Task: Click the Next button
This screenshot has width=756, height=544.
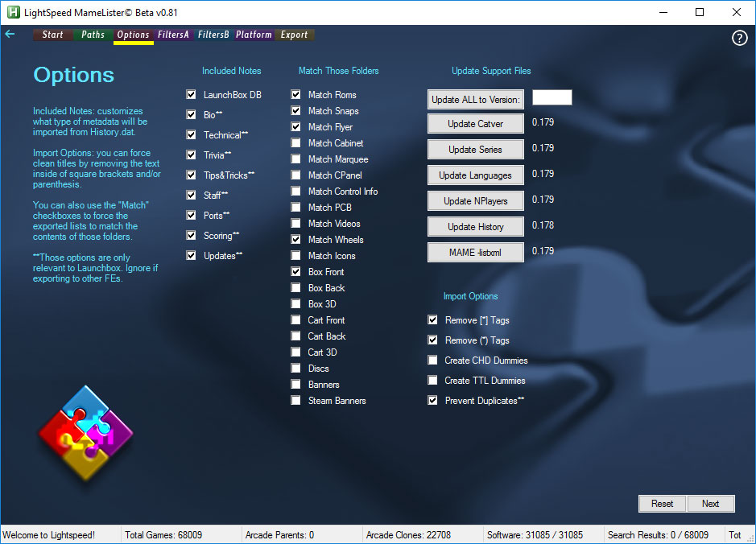Action: [x=711, y=504]
